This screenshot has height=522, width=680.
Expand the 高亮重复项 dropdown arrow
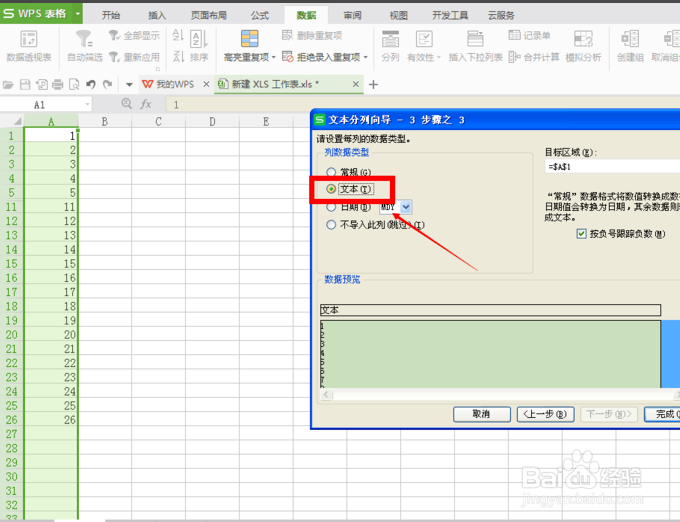click(274, 57)
